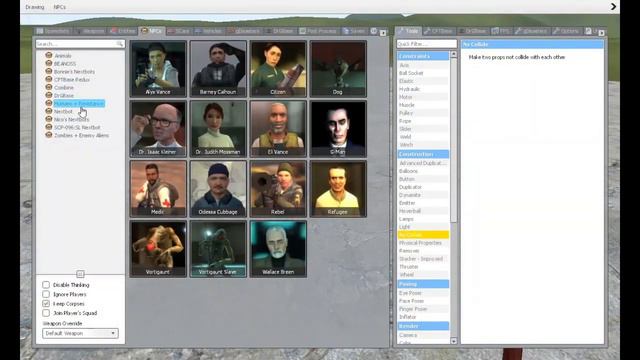Spawn Dr. Judith Mossman NPC

[x=218, y=129]
